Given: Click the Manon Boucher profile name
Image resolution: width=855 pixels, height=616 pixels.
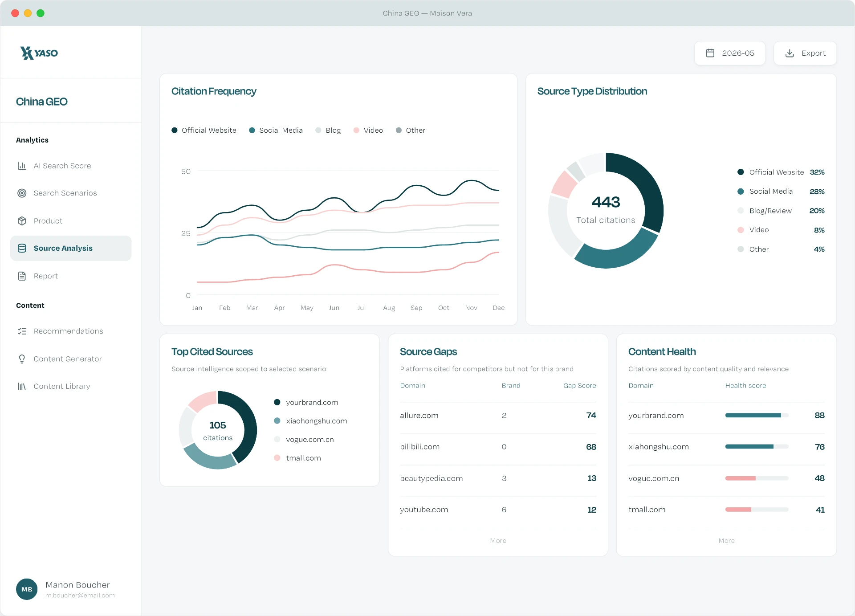Looking at the screenshot, I should pyautogui.click(x=77, y=585).
